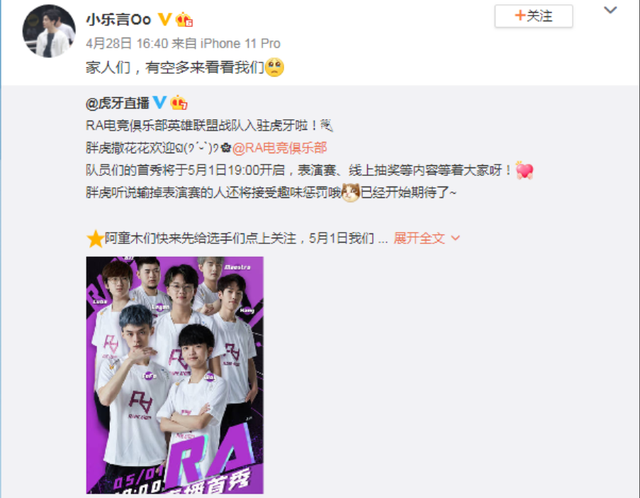This screenshot has height=498, width=640.
Task: Follow the user with the +关注 button
Action: pyautogui.click(x=533, y=16)
